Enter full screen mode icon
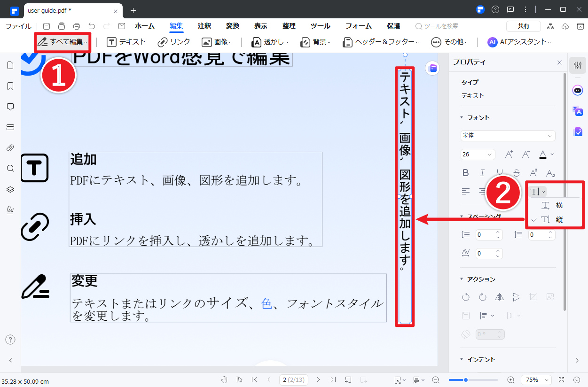This screenshot has height=387, width=588. pyautogui.click(x=561, y=379)
